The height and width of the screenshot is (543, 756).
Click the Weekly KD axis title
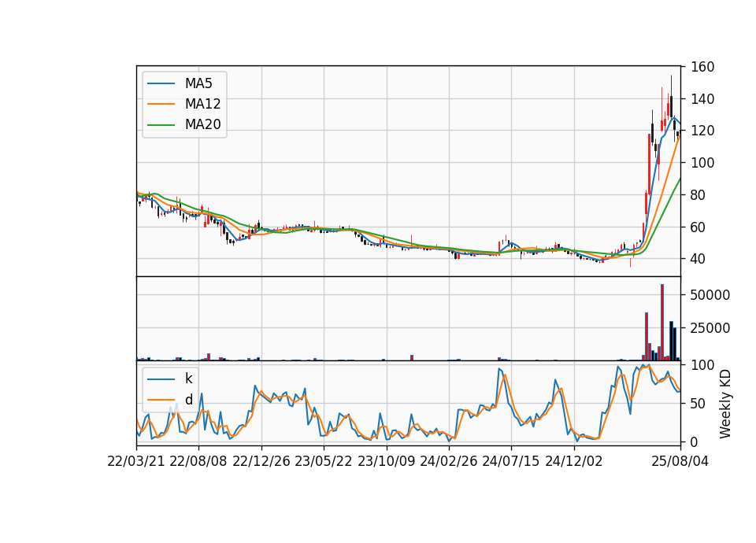pos(724,404)
